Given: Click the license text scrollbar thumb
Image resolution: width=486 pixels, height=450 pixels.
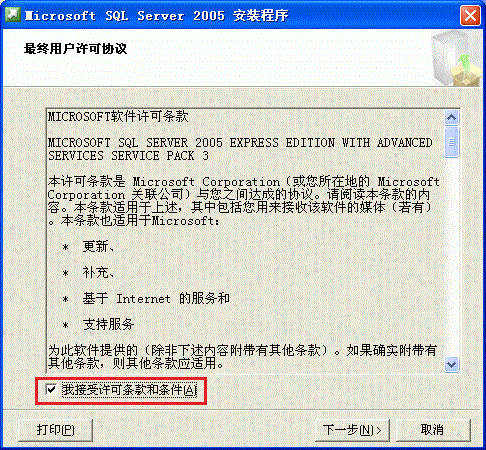Looking at the screenshot, I should pos(452,142).
